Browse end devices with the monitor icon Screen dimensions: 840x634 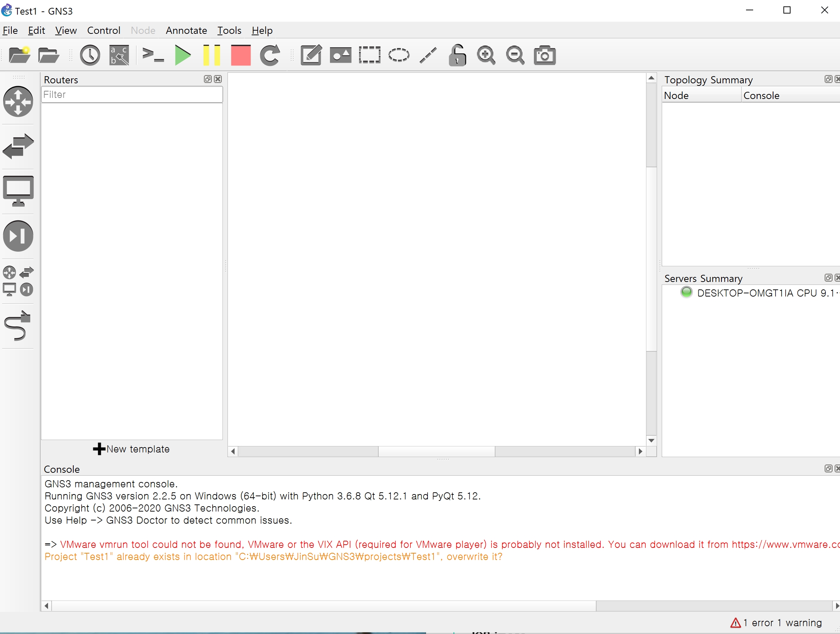(18, 191)
